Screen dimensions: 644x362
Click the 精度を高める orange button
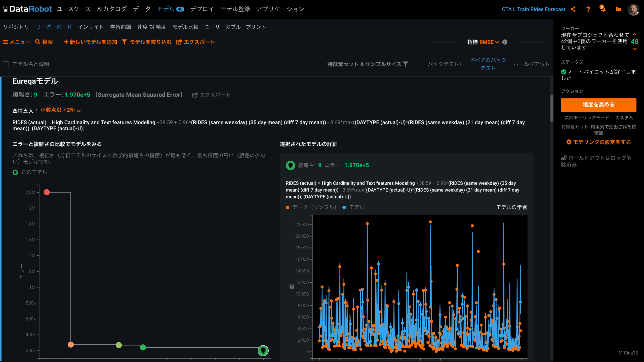[x=598, y=105]
